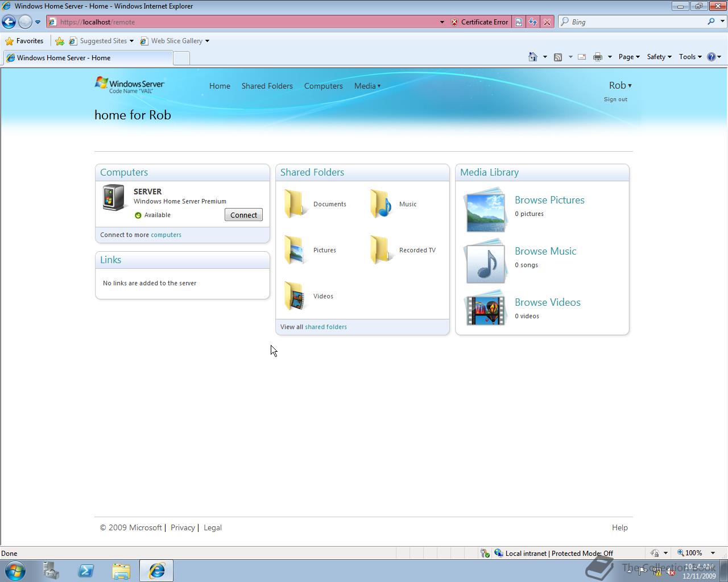Follow the 'computers' link

166,235
